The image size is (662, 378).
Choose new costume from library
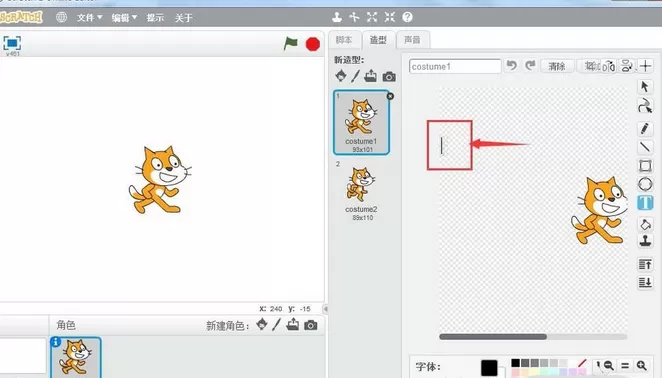click(341, 76)
